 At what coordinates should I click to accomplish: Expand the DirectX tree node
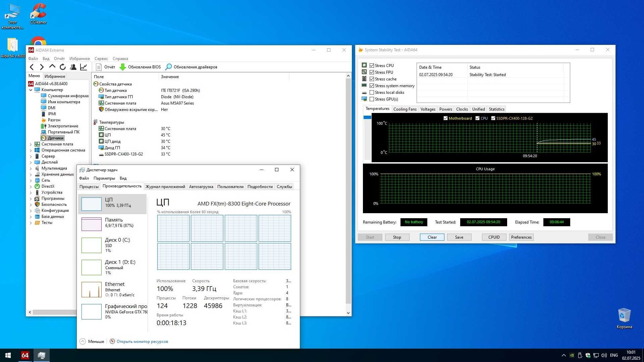[31, 186]
